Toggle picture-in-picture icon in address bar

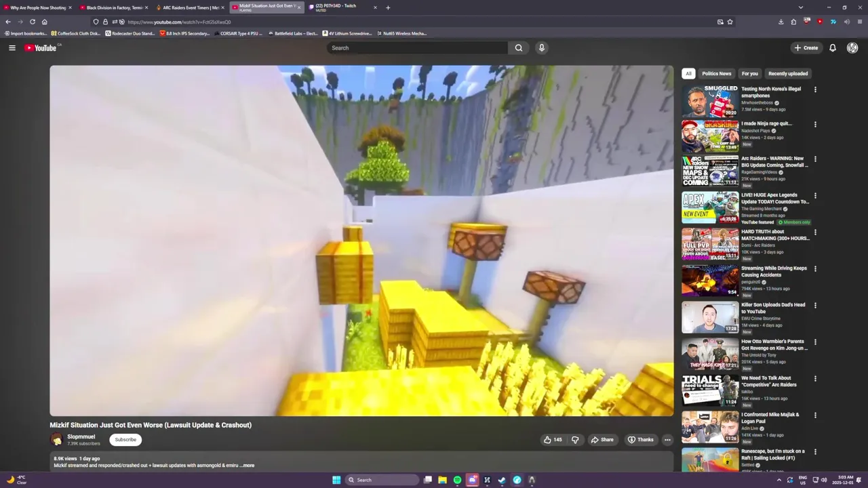click(x=720, y=22)
